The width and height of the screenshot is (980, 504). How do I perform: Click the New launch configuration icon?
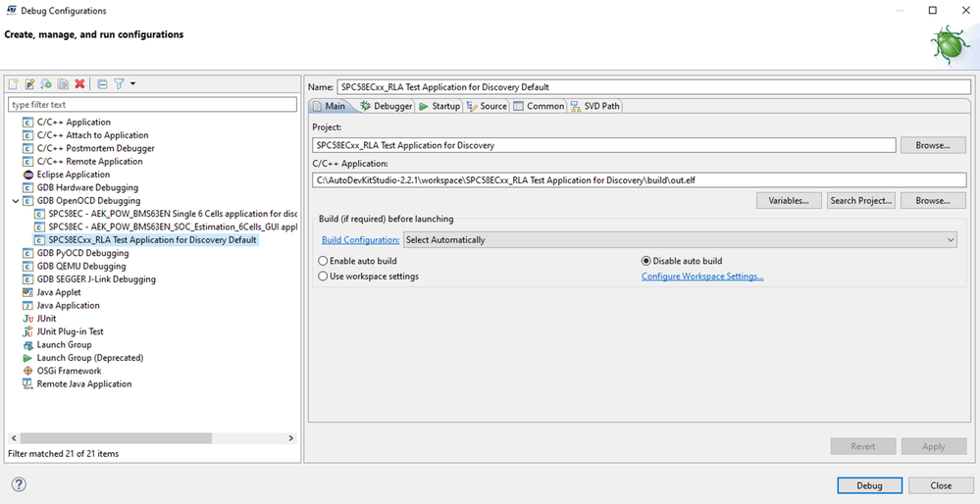pos(13,83)
